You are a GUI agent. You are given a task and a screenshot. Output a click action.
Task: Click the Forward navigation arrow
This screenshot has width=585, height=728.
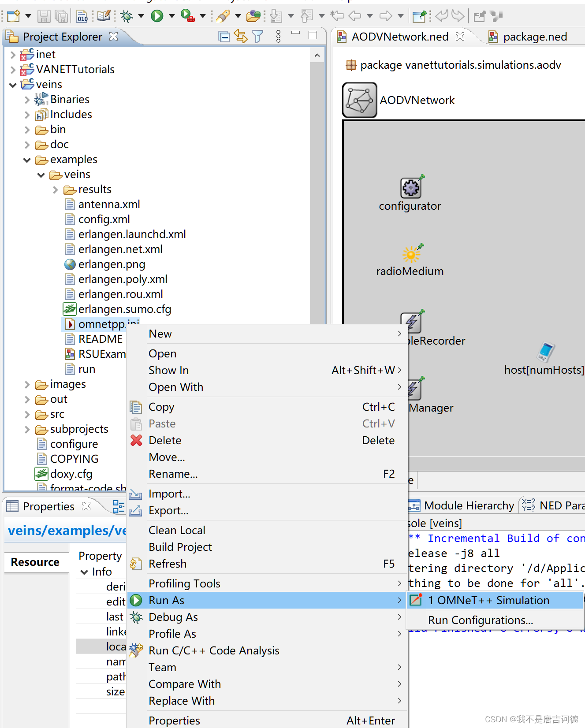click(x=386, y=16)
